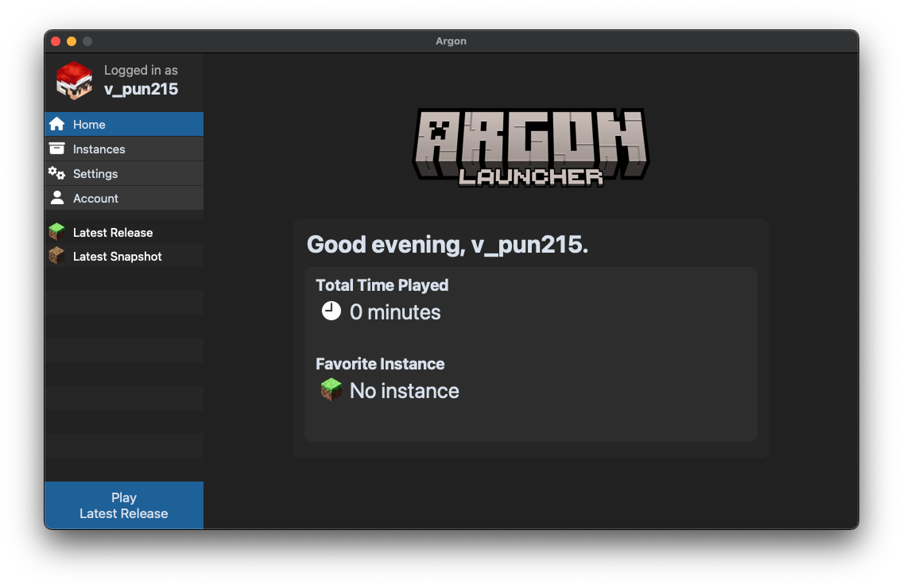
Task: Go to the Account section label
Action: click(x=95, y=199)
